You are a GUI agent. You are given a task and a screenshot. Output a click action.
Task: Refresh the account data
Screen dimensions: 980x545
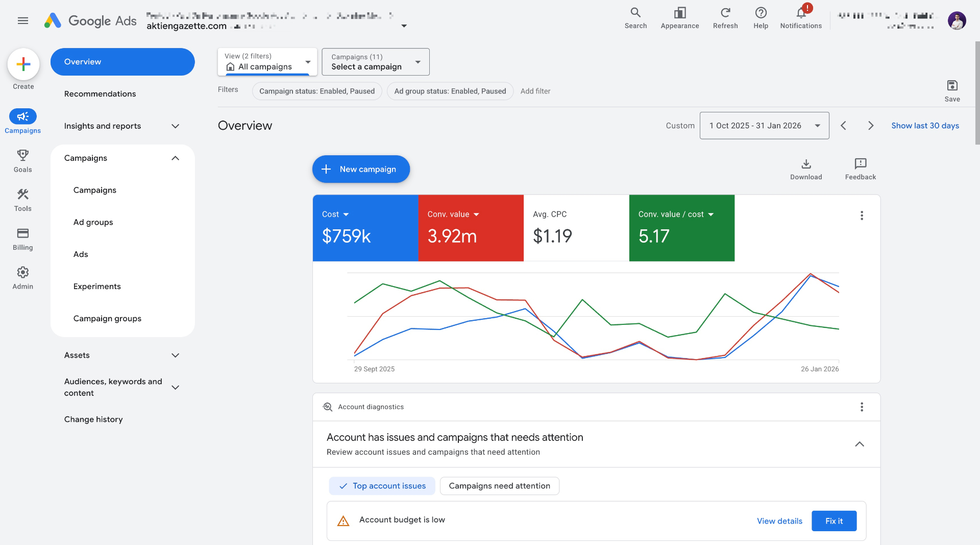click(x=725, y=18)
